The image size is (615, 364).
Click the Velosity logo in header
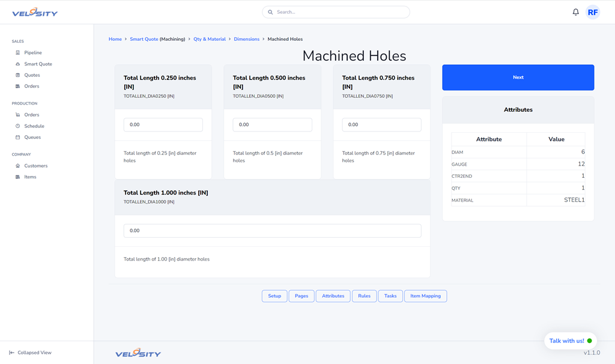[35, 12]
